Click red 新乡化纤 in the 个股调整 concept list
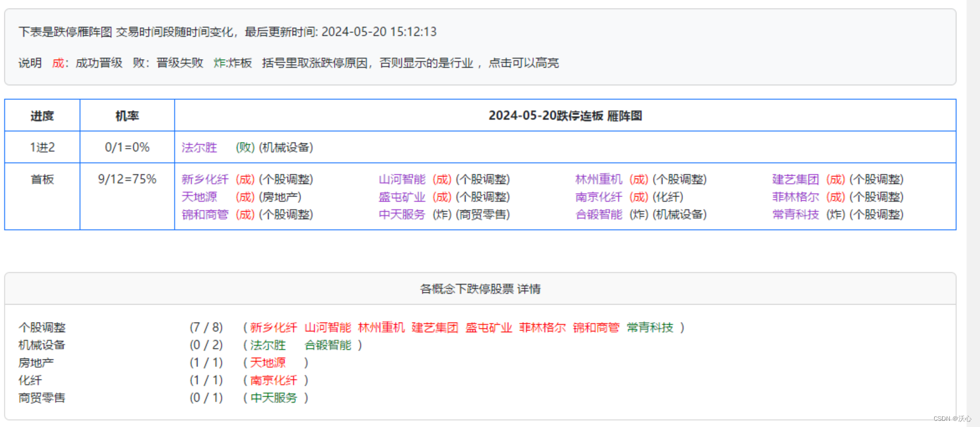Image resolution: width=980 pixels, height=427 pixels. point(274,328)
